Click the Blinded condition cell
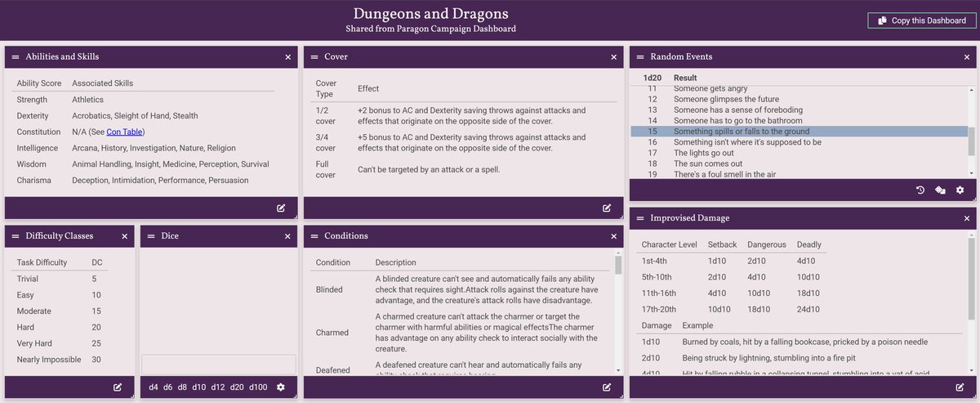The height and width of the screenshot is (403, 980). pos(329,289)
